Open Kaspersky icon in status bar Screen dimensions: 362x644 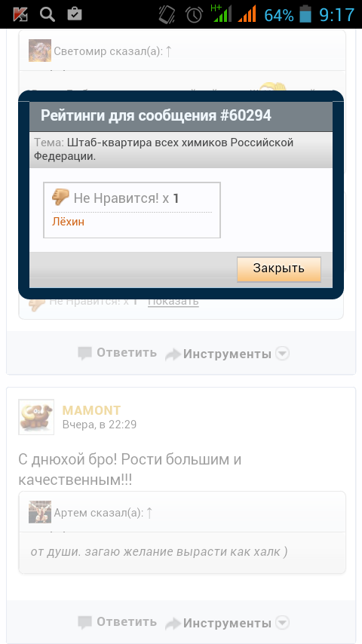pyautogui.click(x=20, y=15)
